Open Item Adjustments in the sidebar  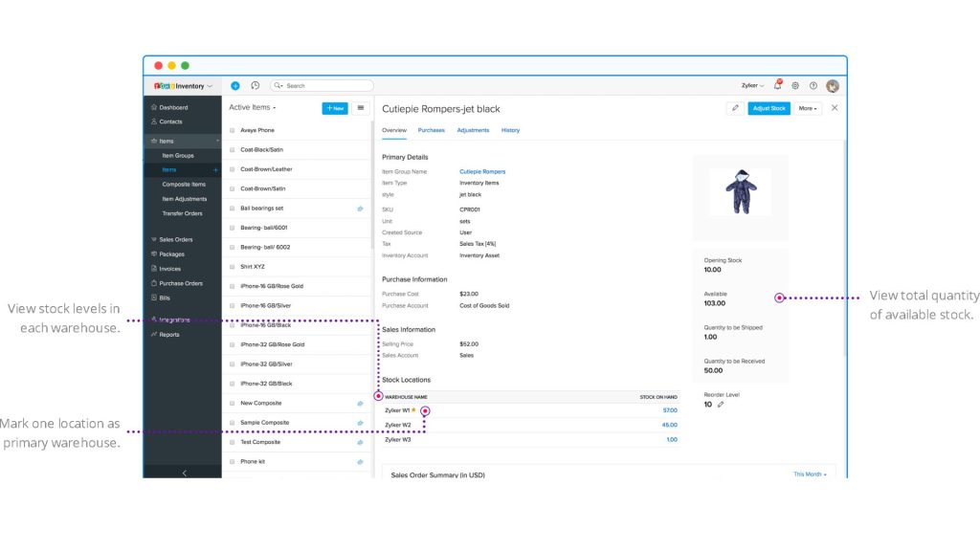185,199
